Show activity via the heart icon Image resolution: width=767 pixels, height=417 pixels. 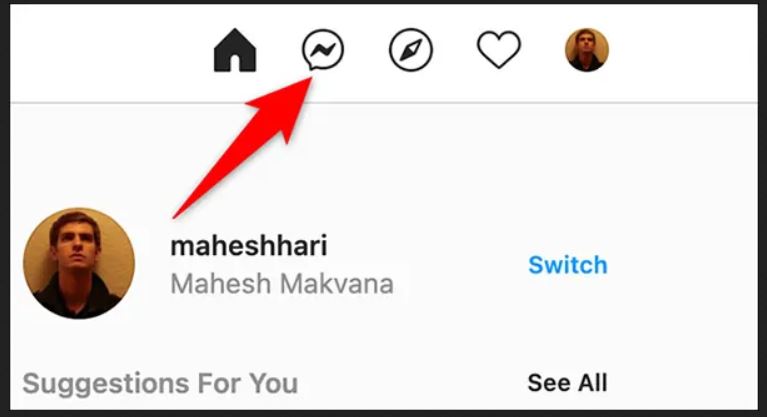coord(498,50)
